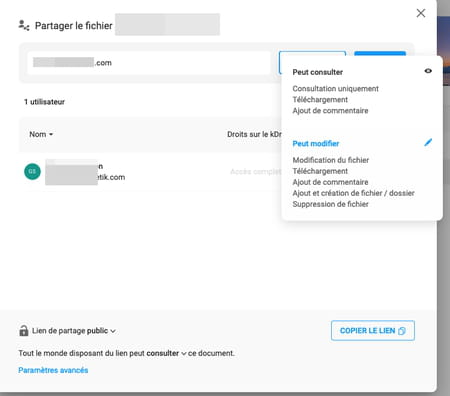Click the padlock icon by Lien de partage

24,330
